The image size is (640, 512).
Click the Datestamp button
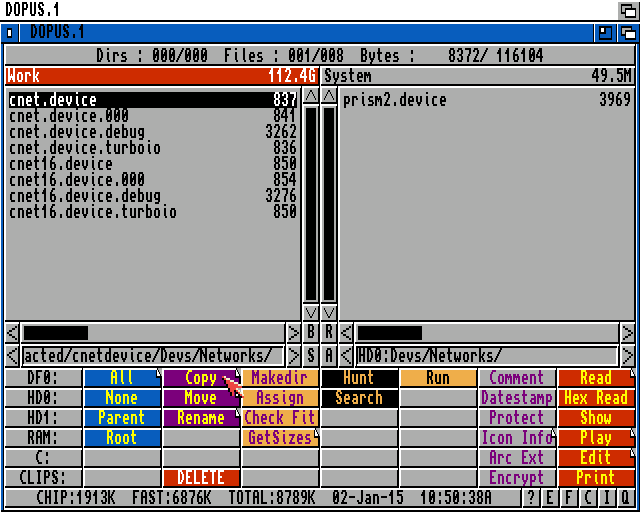[x=517, y=398]
